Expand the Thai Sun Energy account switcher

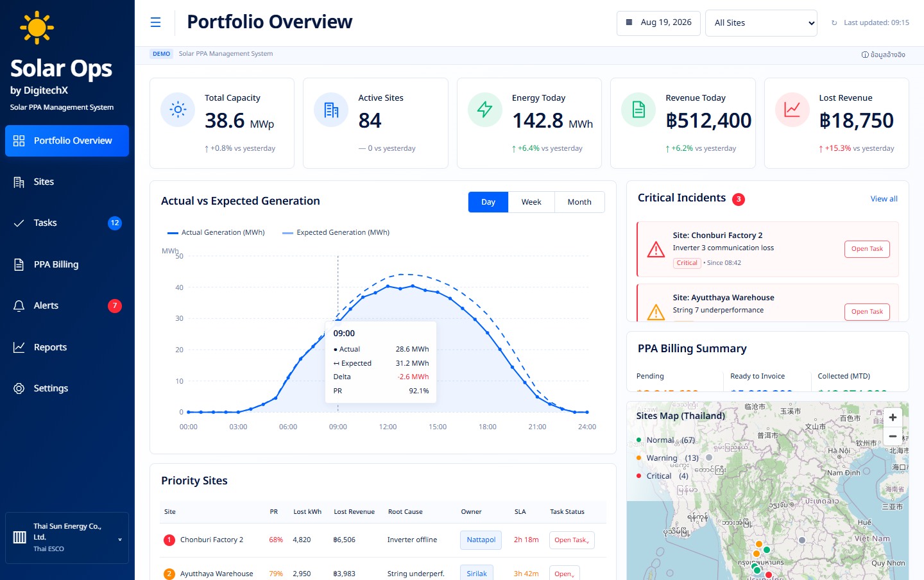(x=67, y=538)
